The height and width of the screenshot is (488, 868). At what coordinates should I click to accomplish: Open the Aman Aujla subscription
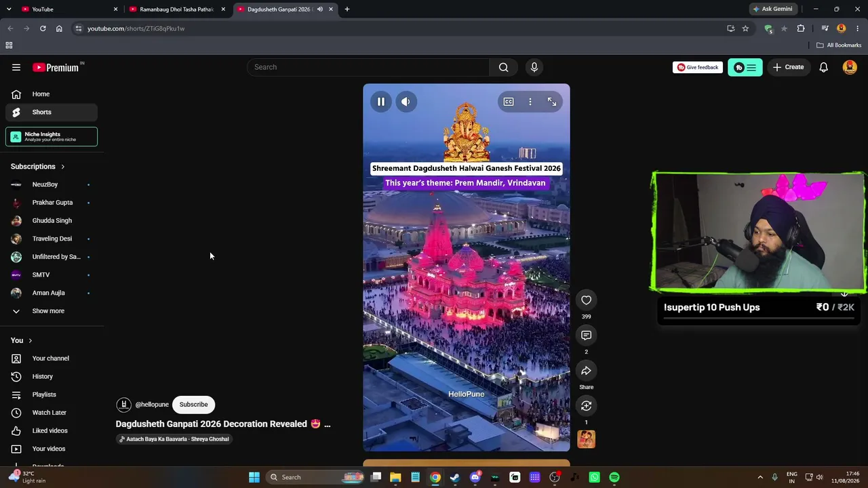click(52, 293)
